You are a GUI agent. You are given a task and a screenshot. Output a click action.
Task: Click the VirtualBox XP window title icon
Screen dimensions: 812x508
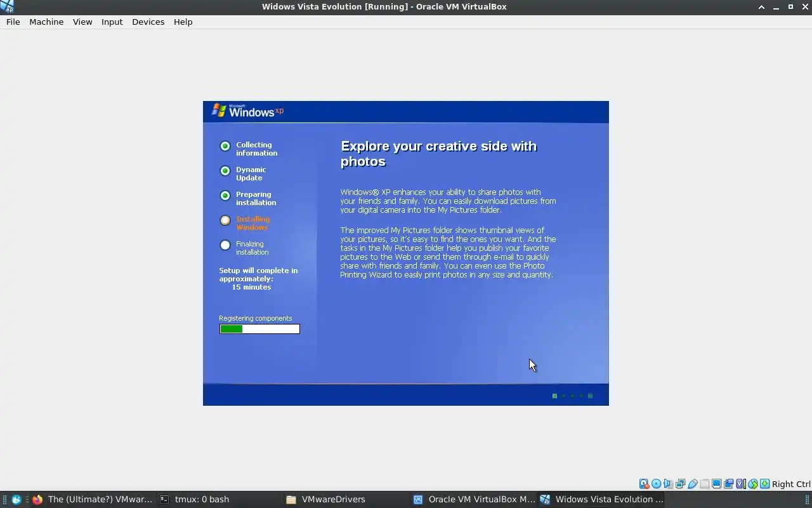[7, 6]
